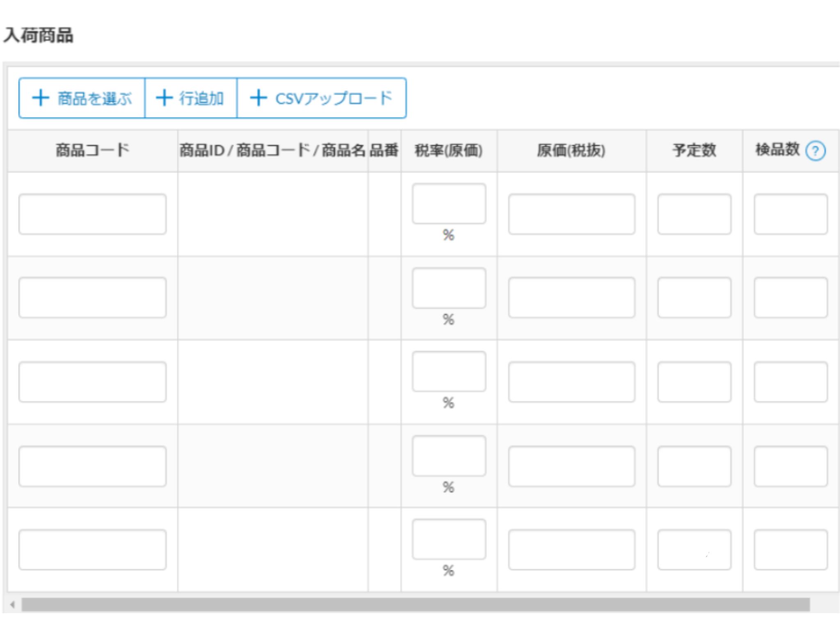The width and height of the screenshot is (840, 630).
Task: Focus first row 予定数 input
Action: coord(694,214)
